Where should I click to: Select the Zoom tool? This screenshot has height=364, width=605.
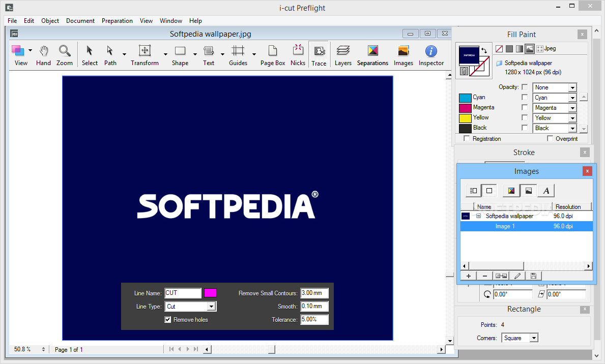(x=65, y=55)
